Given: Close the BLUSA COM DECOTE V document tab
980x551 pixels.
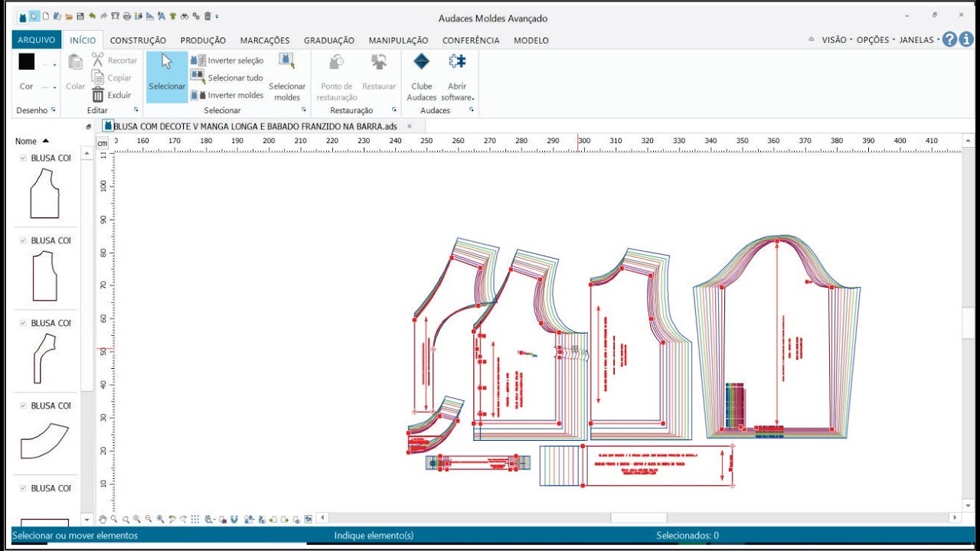Looking at the screenshot, I should [410, 126].
